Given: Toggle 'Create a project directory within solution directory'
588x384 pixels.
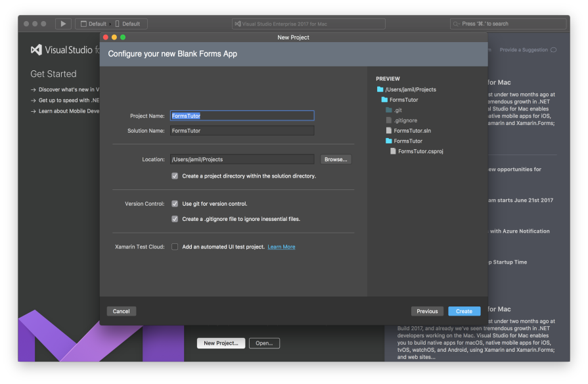Looking at the screenshot, I should point(174,176).
